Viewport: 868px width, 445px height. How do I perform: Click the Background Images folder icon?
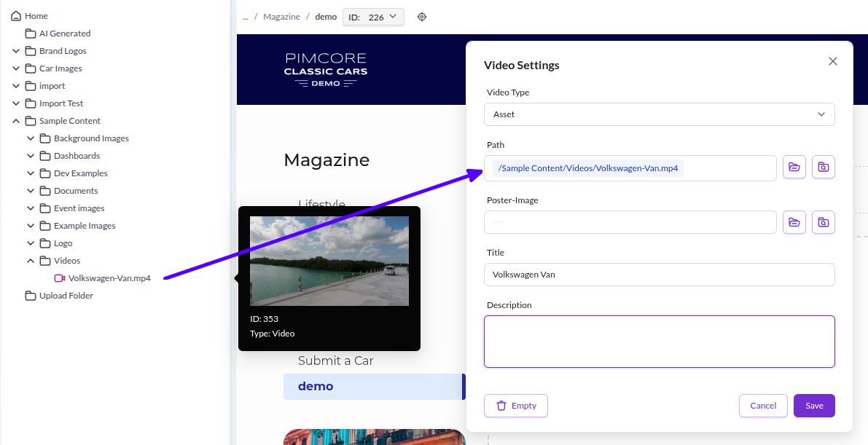point(45,138)
